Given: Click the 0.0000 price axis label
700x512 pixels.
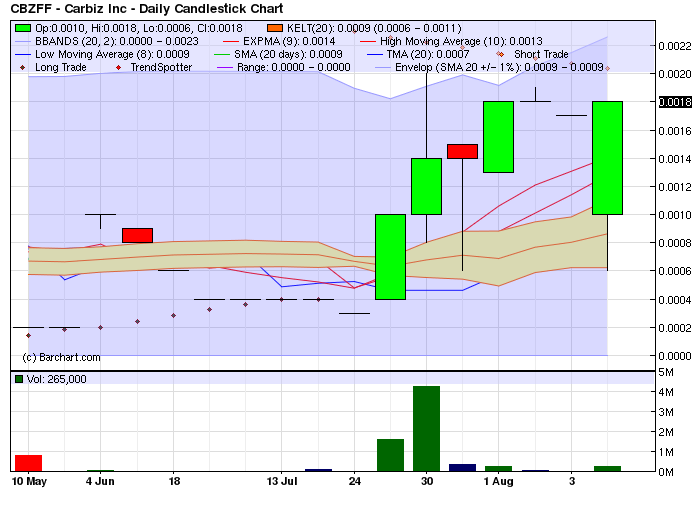Looking at the screenshot, I should pos(675,356).
